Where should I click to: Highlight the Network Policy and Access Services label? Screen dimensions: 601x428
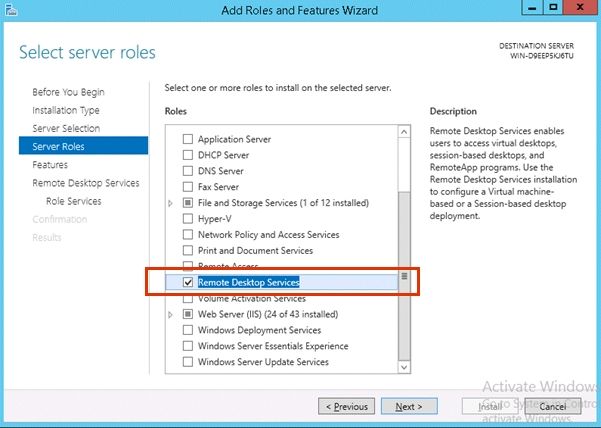click(268, 234)
